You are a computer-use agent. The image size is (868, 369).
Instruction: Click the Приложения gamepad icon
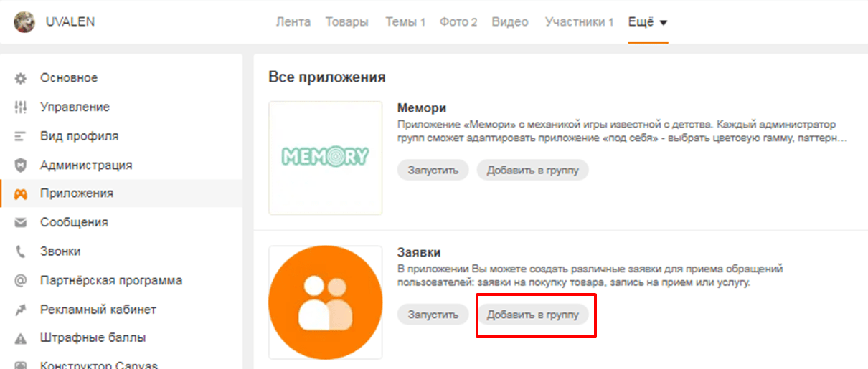(21, 193)
